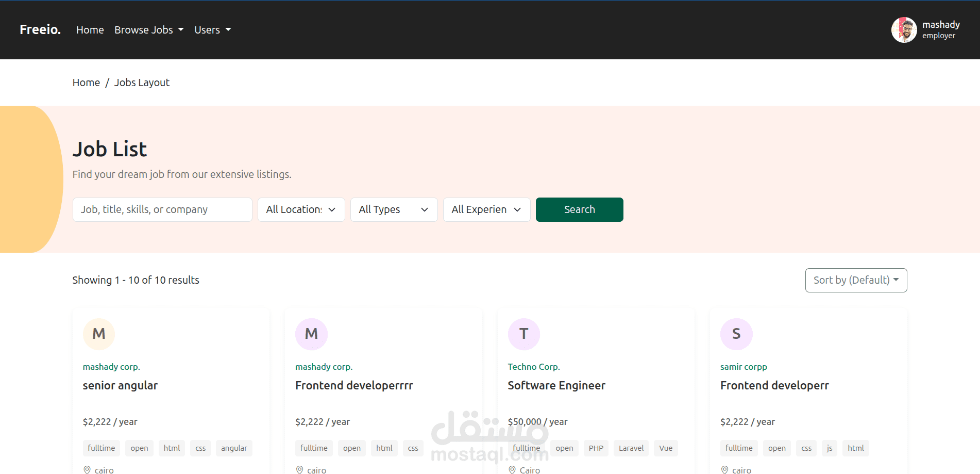Click the green Search button

tap(580, 209)
